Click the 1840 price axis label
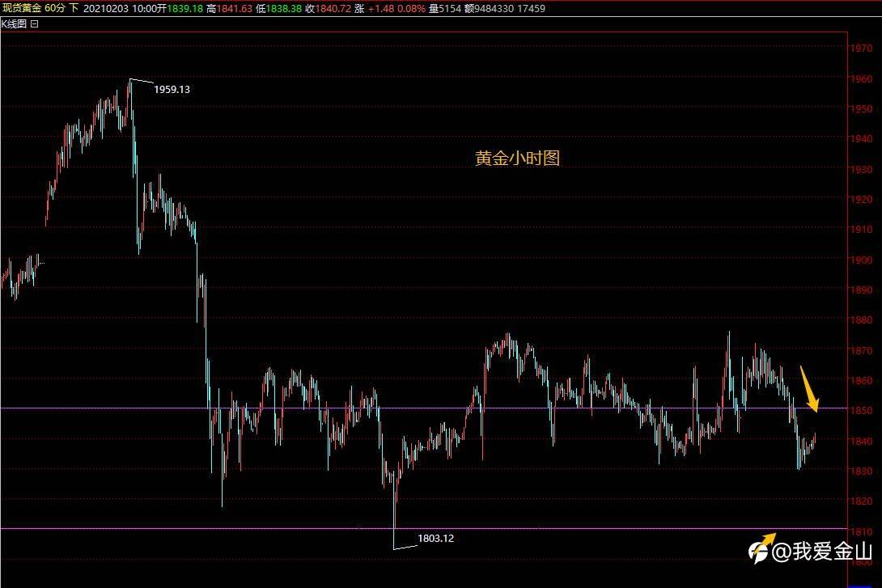The width and height of the screenshot is (882, 588). (x=861, y=441)
